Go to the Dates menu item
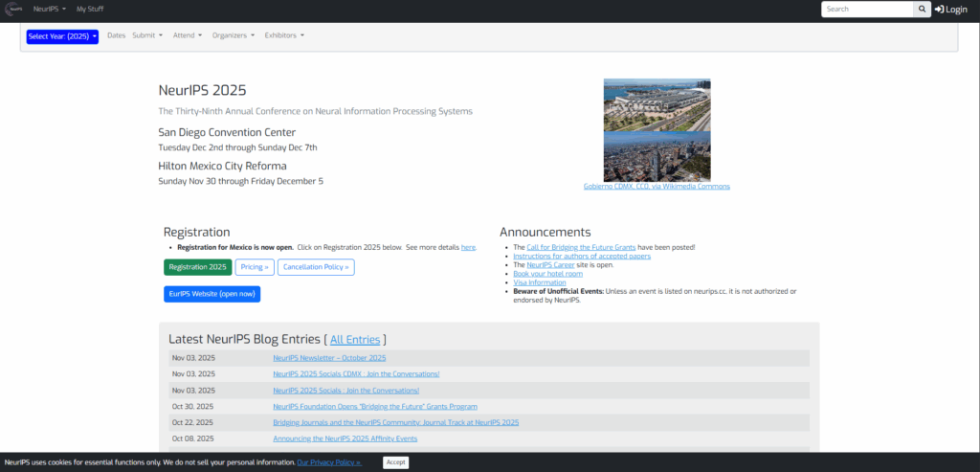 coord(116,35)
